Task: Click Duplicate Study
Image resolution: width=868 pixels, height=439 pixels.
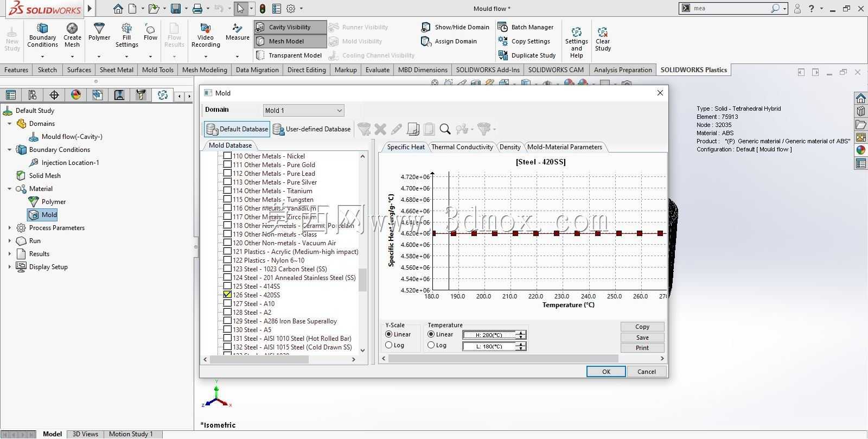Action: [x=527, y=55]
